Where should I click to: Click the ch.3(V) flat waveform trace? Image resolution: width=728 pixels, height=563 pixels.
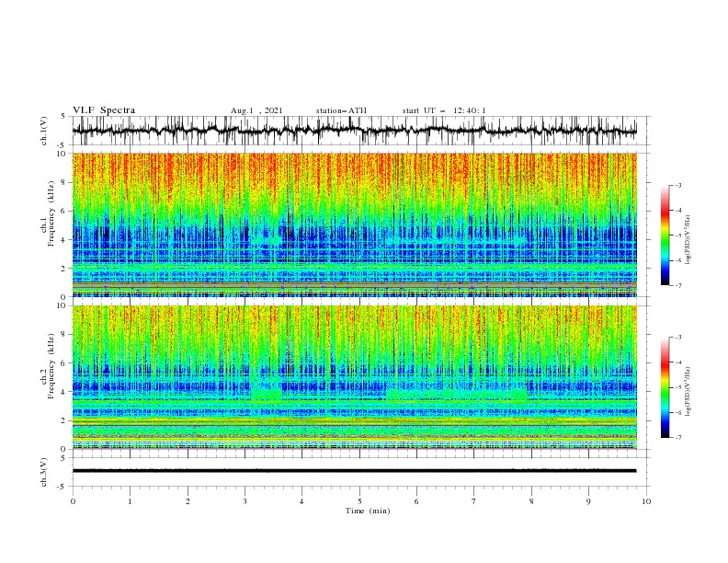tap(354, 471)
